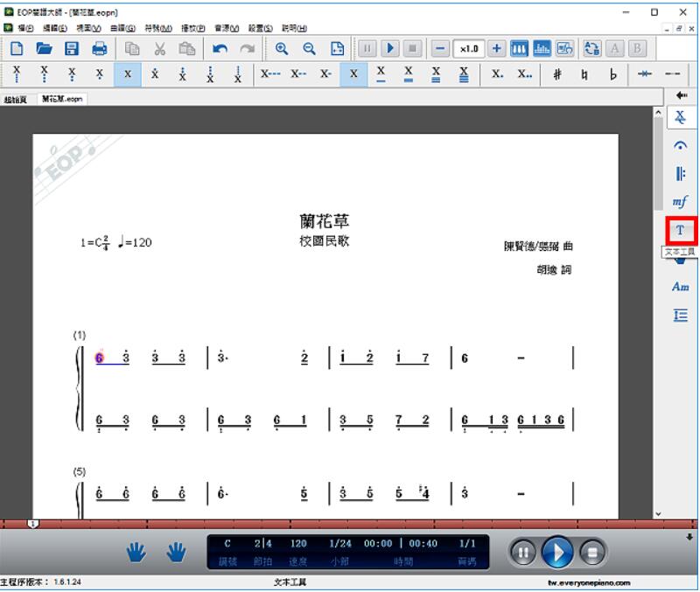Save the score with the floppy disk icon
The width and height of the screenshot is (700, 592).
click(x=72, y=48)
